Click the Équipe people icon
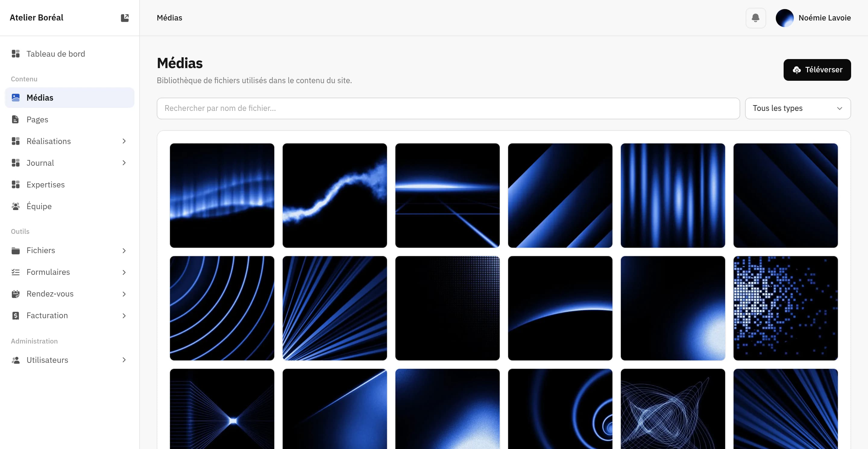 pyautogui.click(x=15, y=206)
